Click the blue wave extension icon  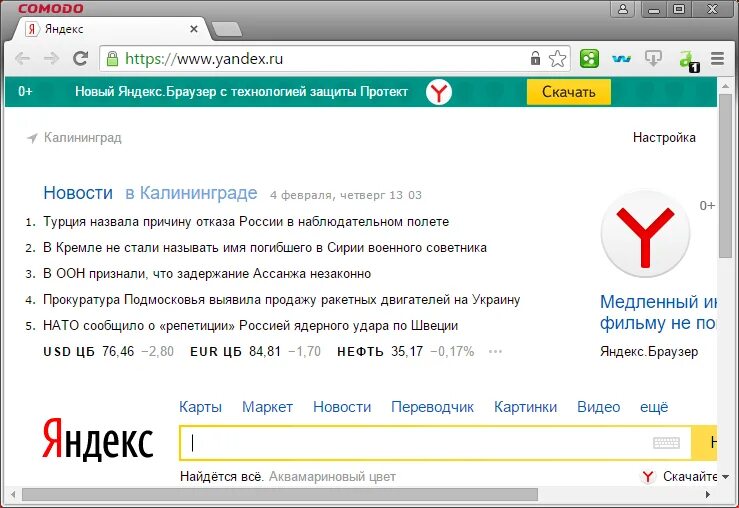(x=621, y=59)
